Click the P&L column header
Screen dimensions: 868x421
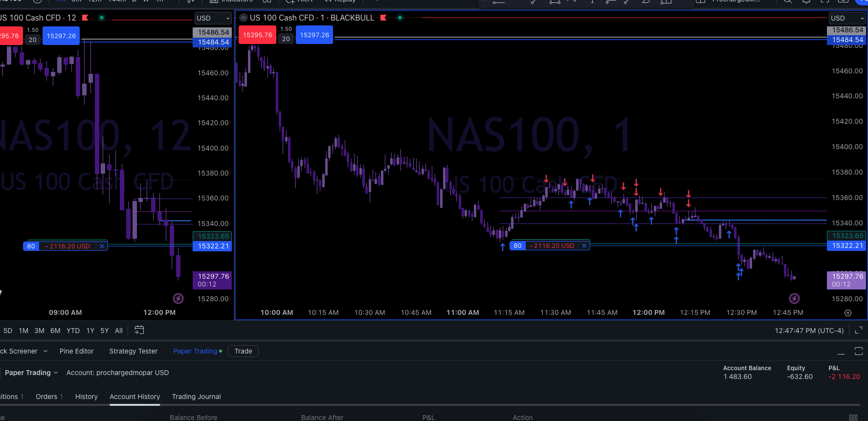pos(429,418)
